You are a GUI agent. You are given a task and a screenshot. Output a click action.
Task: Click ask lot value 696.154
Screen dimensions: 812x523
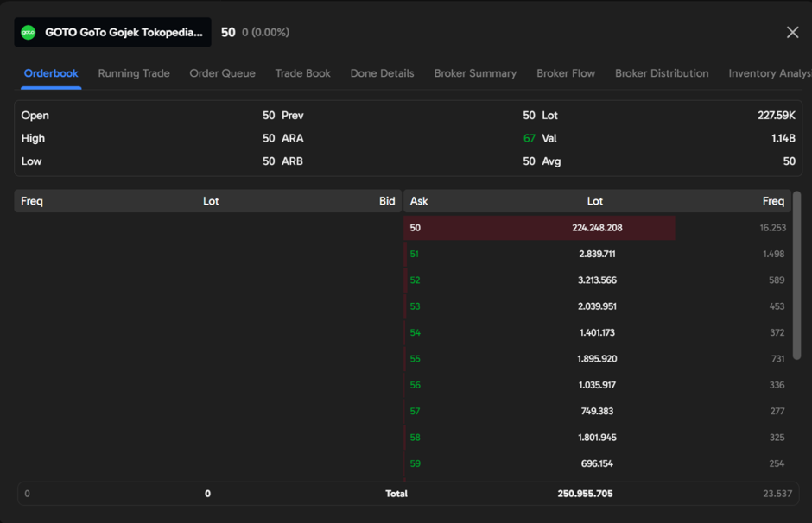point(597,463)
